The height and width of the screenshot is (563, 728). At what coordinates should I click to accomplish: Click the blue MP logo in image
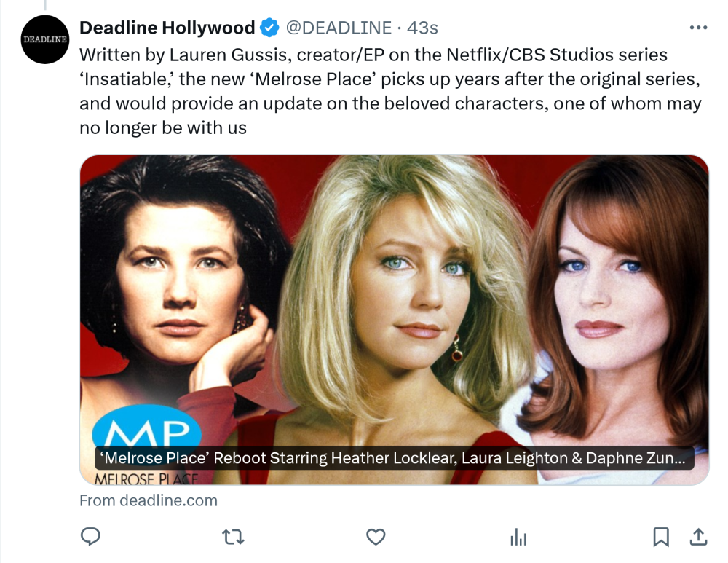[x=147, y=428]
